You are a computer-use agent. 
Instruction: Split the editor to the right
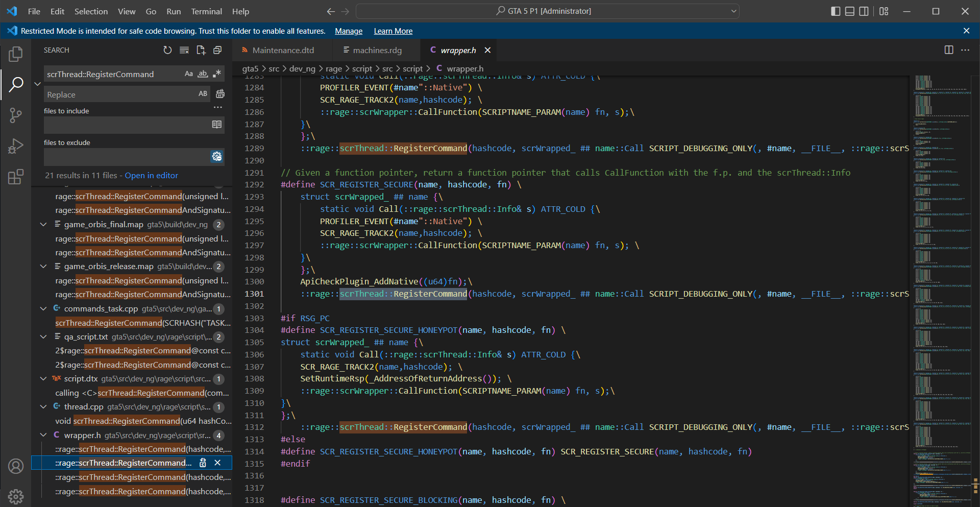click(948, 50)
